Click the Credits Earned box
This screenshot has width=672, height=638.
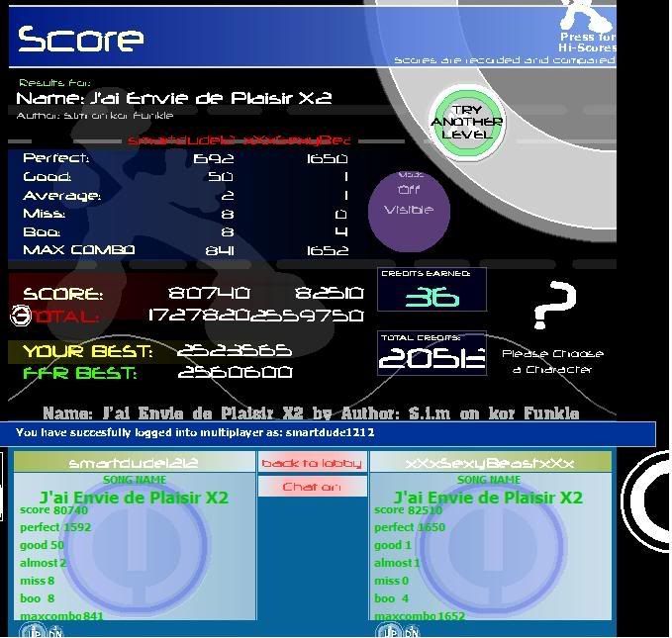(432, 289)
